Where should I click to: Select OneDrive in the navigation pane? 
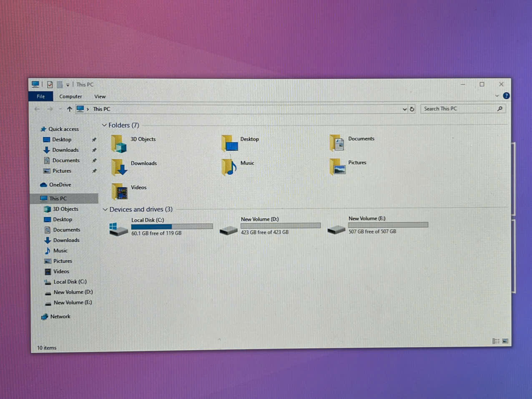(60, 184)
